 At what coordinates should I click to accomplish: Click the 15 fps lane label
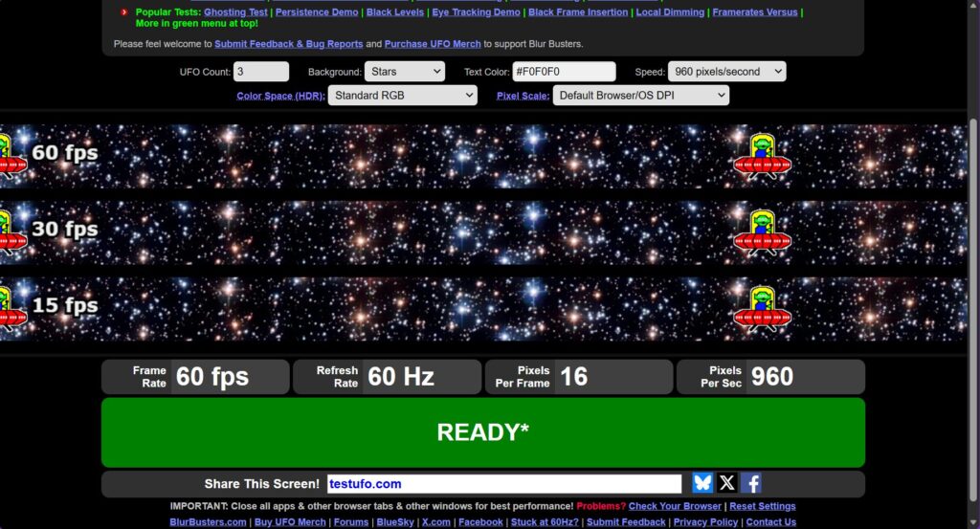(65, 305)
